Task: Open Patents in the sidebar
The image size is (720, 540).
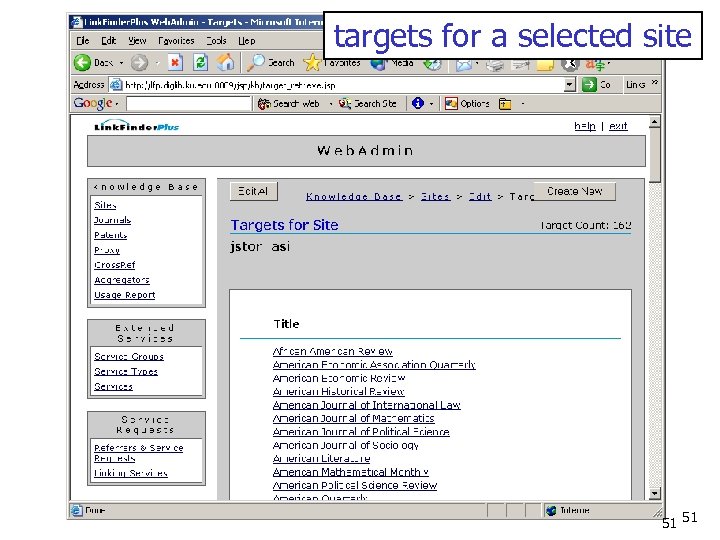Action: coord(111,235)
